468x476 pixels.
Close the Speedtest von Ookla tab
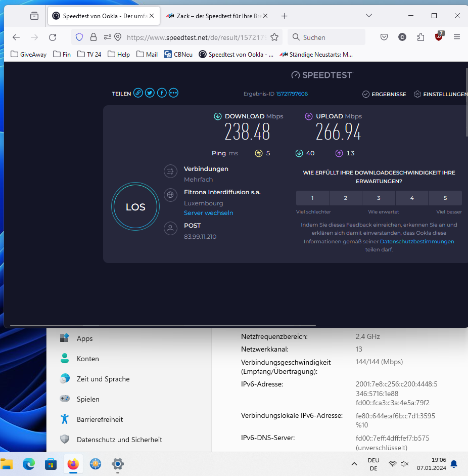152,16
